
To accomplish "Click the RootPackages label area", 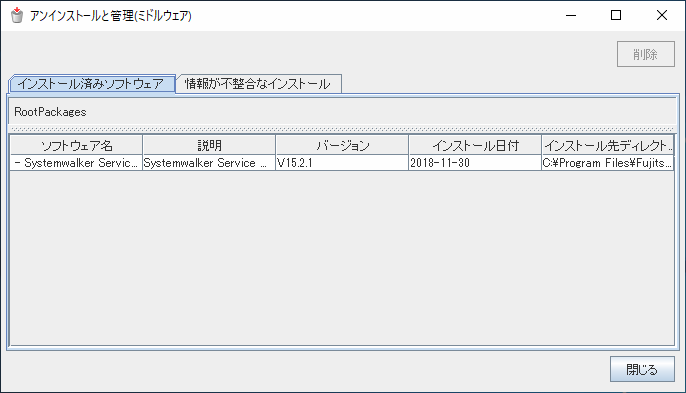I will (x=50, y=112).
